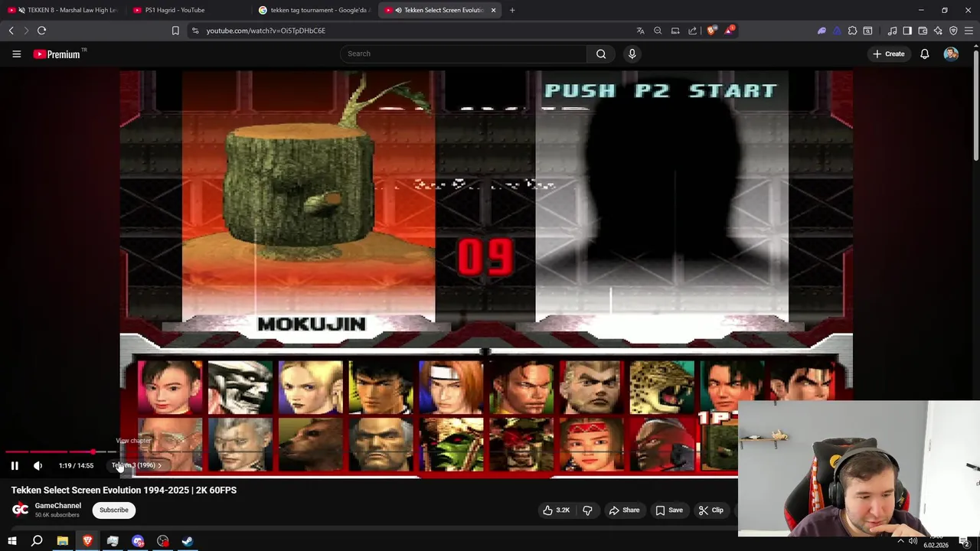
Task: Open a new browser tab
Action: [x=512, y=10]
